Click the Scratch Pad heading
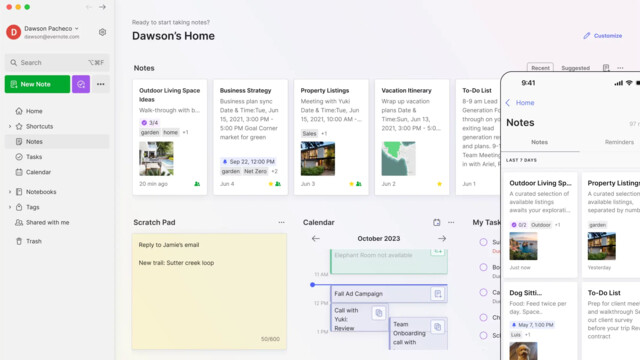 click(x=154, y=222)
